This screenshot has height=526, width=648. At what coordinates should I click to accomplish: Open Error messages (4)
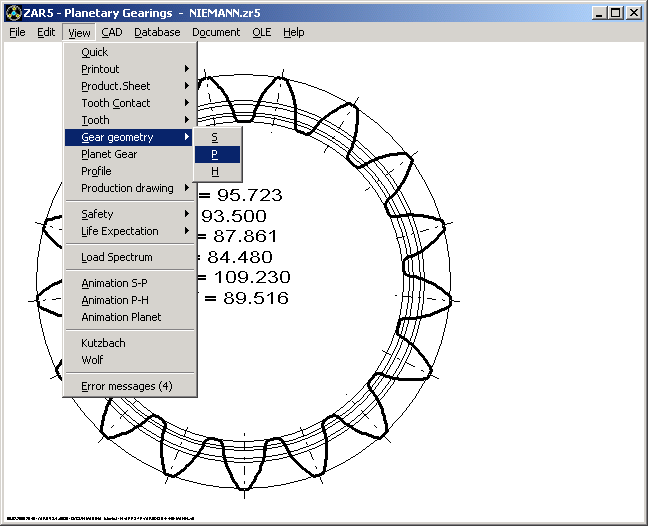click(x=126, y=386)
